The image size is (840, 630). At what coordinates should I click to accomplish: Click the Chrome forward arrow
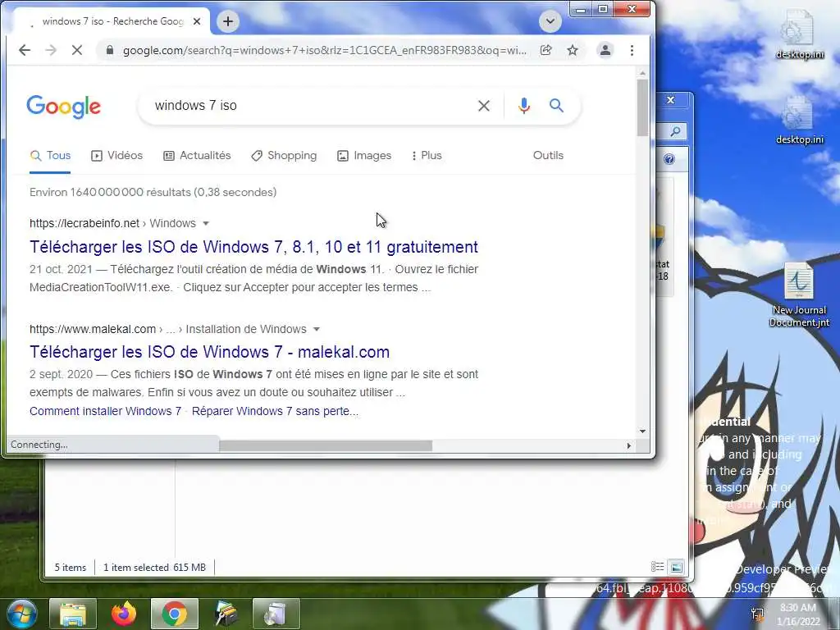(x=51, y=50)
